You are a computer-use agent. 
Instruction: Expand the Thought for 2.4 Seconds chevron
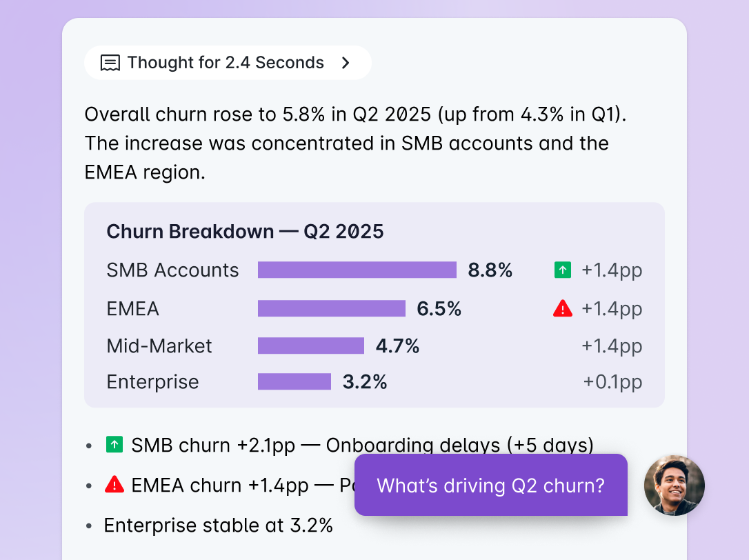[x=346, y=63]
